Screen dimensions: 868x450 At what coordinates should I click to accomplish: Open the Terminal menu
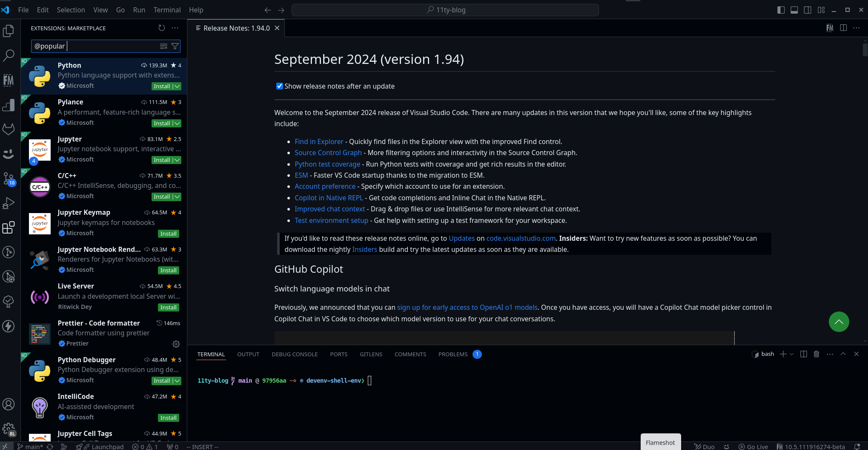[x=167, y=10]
